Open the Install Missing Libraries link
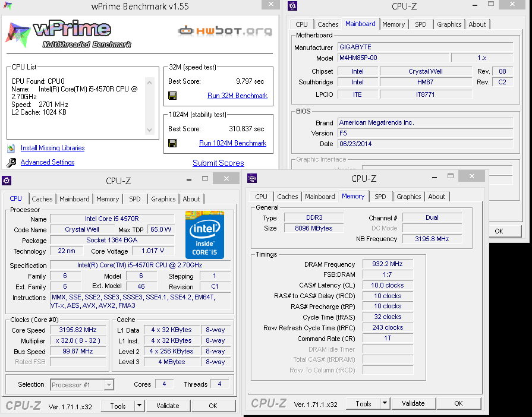Image resolution: width=532 pixels, height=417 pixels. tap(52, 148)
